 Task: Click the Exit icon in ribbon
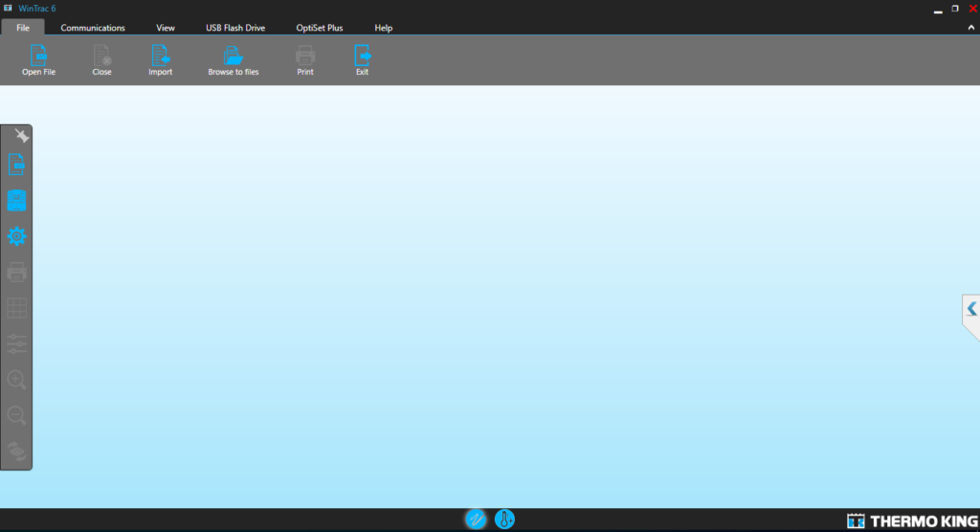point(362,55)
